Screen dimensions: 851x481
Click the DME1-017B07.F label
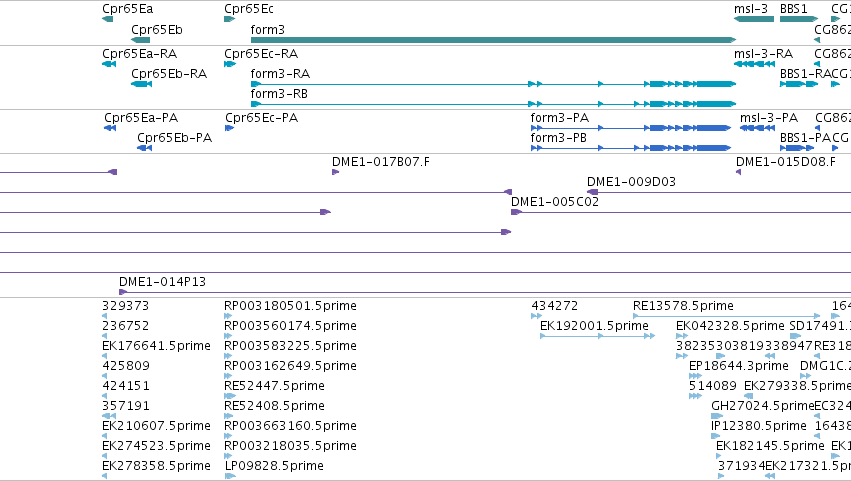[381, 162]
